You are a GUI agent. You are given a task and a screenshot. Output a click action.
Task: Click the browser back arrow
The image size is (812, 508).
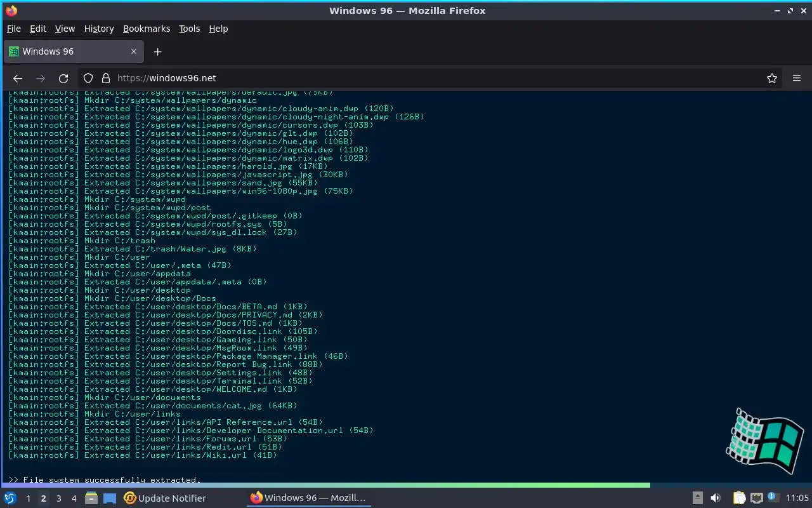click(18, 78)
